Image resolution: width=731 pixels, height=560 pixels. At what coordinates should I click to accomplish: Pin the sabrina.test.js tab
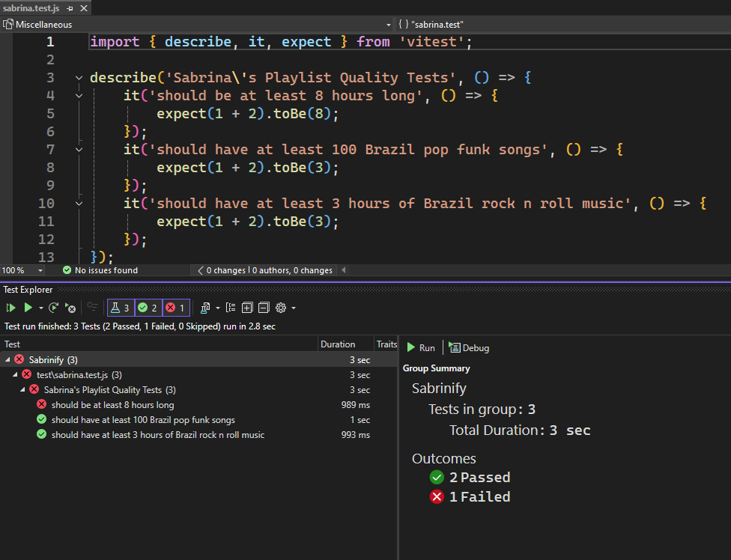(70, 8)
